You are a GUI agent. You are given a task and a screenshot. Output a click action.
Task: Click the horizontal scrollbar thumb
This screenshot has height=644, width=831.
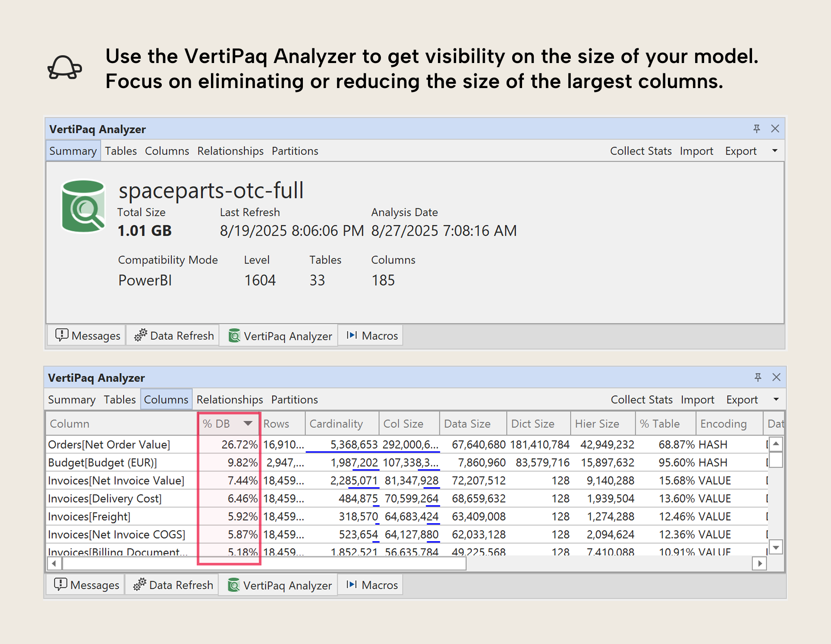[264, 563]
